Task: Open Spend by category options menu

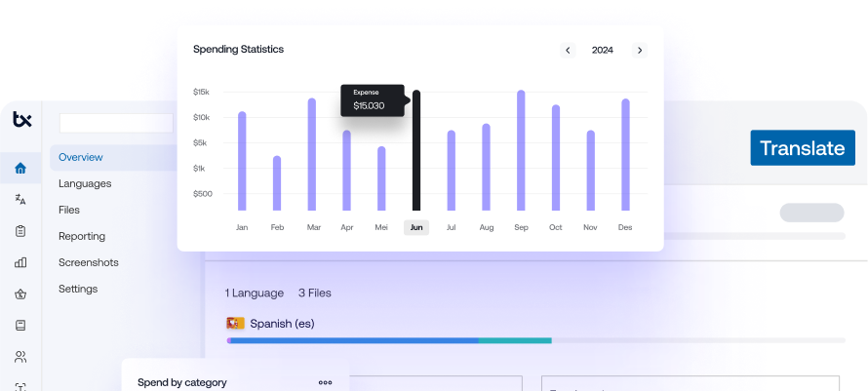Action: click(x=326, y=382)
